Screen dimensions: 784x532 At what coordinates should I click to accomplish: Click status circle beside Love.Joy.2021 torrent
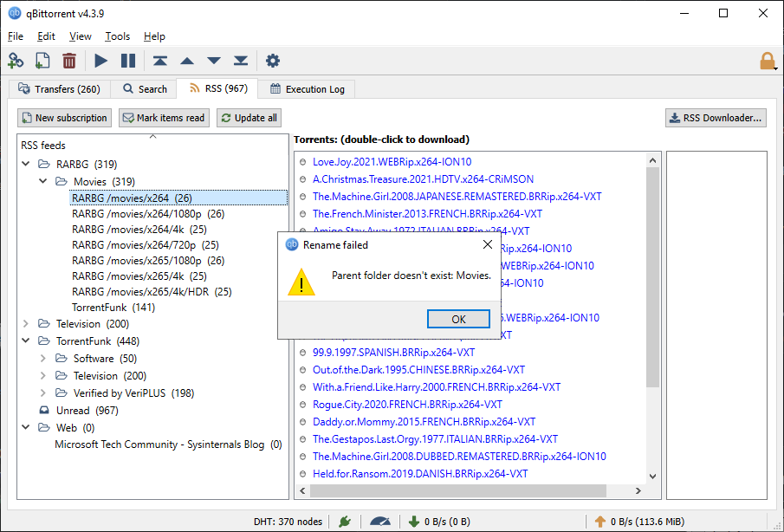302,162
